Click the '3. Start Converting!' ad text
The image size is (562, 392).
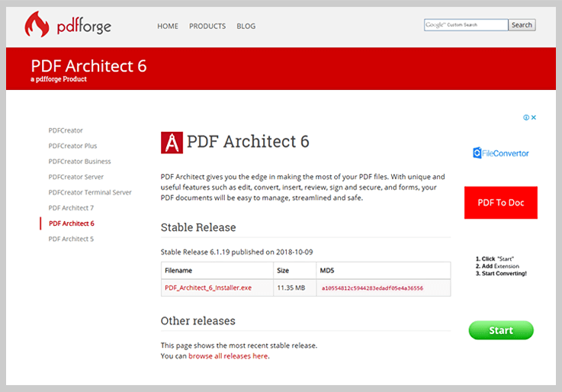coord(501,273)
